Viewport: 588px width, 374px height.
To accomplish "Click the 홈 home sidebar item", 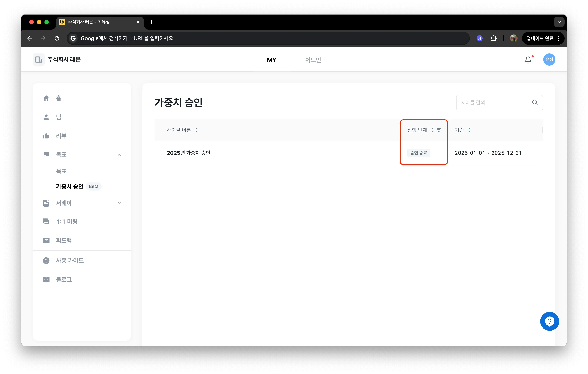I will [x=59, y=98].
